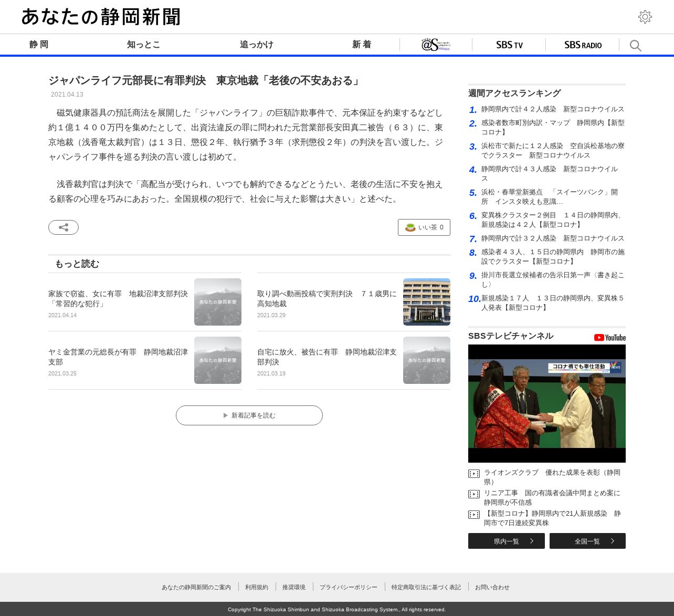Open the SBS RADIO logo link
674x616 pixels.
(583, 45)
